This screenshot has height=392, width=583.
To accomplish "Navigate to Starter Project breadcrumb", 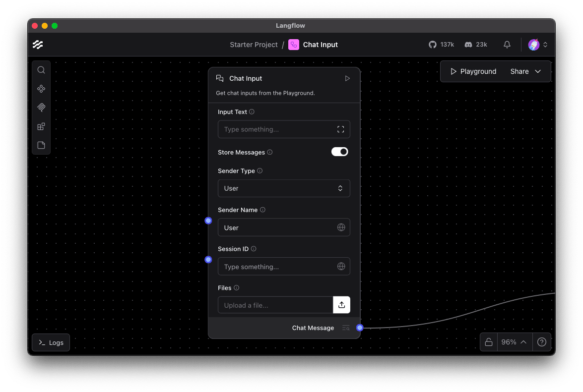I will [254, 45].
